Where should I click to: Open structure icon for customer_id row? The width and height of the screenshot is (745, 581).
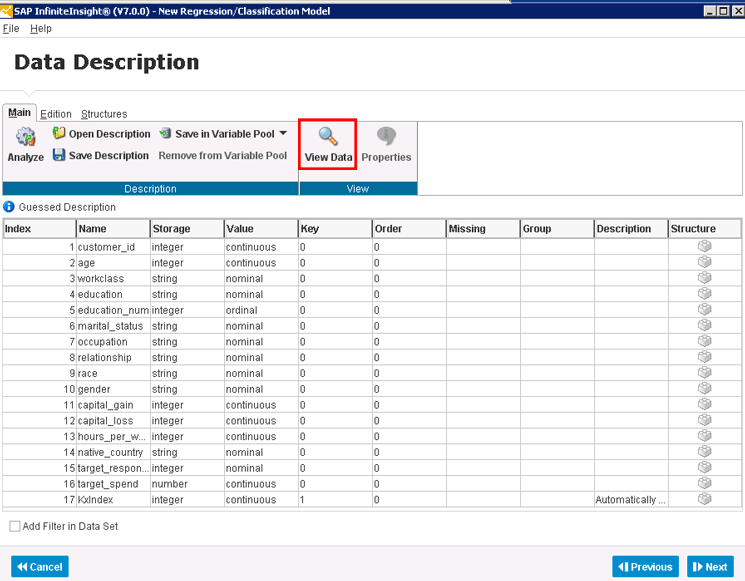[x=704, y=246]
